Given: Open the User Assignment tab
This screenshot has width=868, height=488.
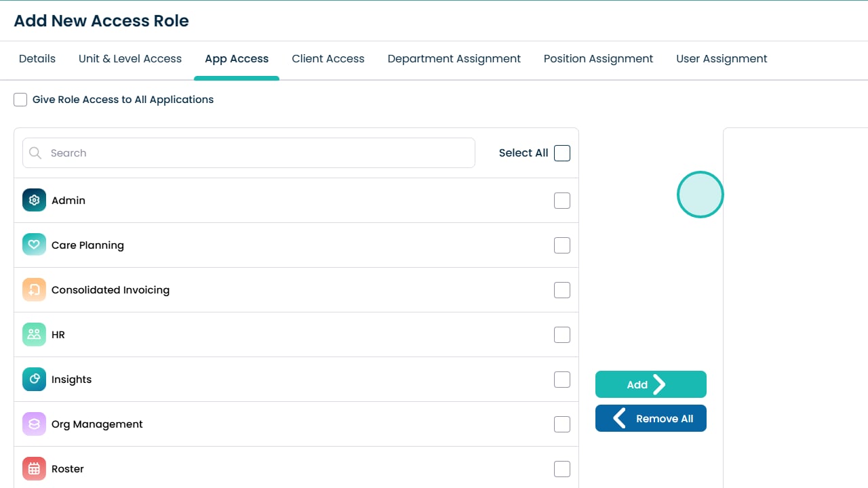Looking at the screenshot, I should (x=722, y=59).
